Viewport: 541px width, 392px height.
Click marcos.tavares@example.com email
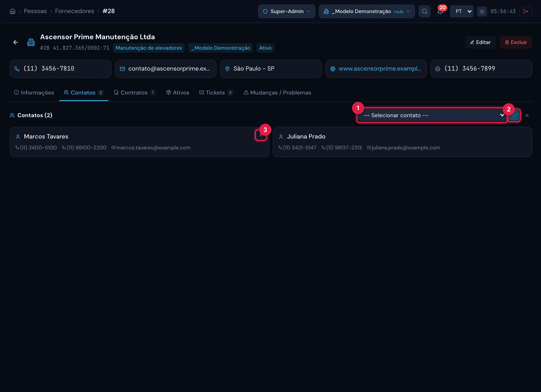point(153,148)
